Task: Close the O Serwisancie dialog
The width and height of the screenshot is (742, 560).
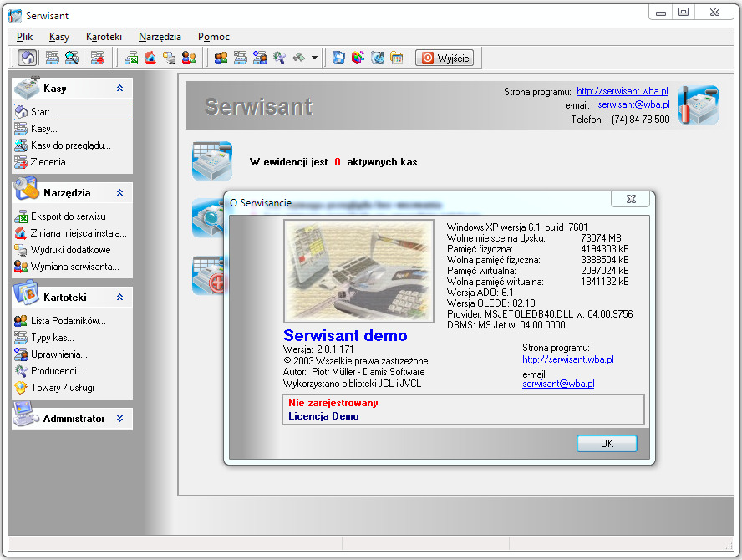Action: pyautogui.click(x=631, y=199)
